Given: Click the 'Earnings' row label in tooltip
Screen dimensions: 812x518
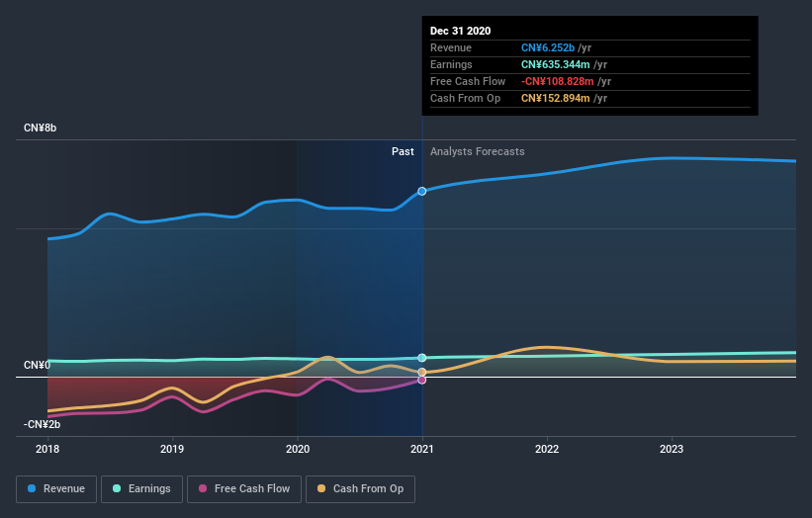Looking at the screenshot, I should pos(451,64).
